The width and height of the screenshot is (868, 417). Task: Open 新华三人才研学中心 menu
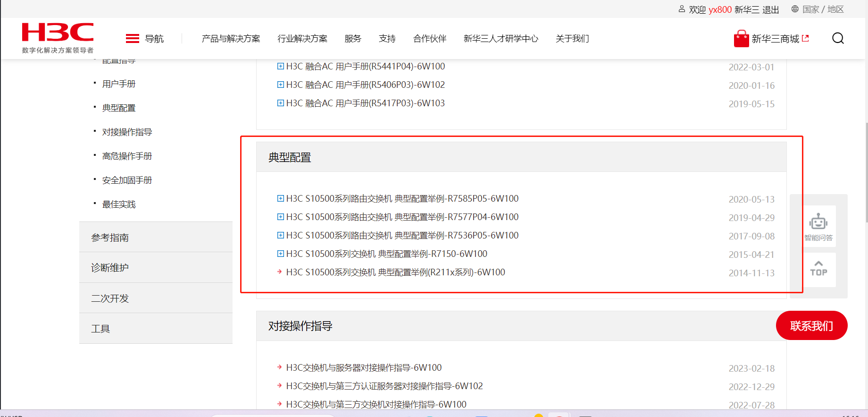pos(501,39)
